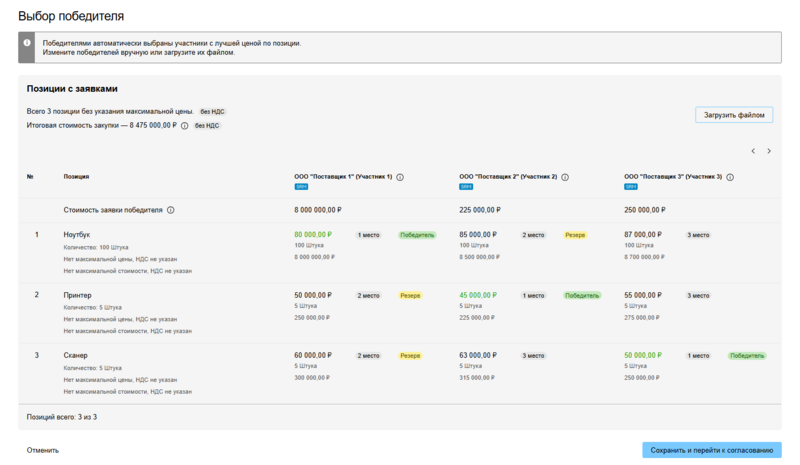Click info icon beside Поставщик 3 header
The height and width of the screenshot is (465, 800).
(730, 177)
